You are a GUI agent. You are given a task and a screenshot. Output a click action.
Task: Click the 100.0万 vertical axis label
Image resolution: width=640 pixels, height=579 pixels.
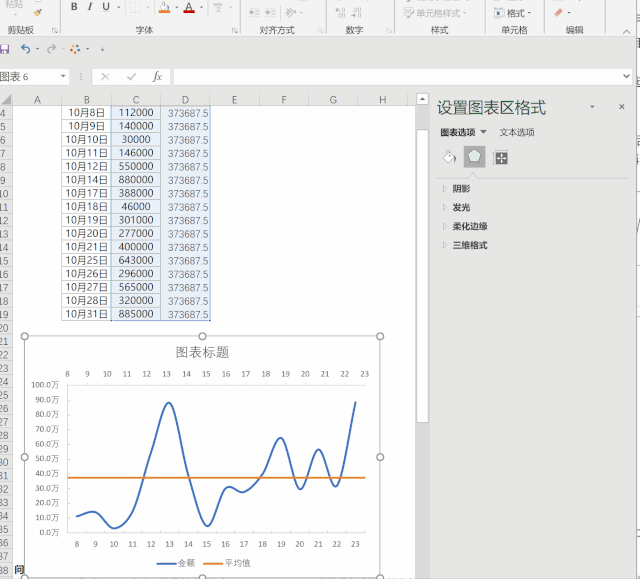[45, 385]
